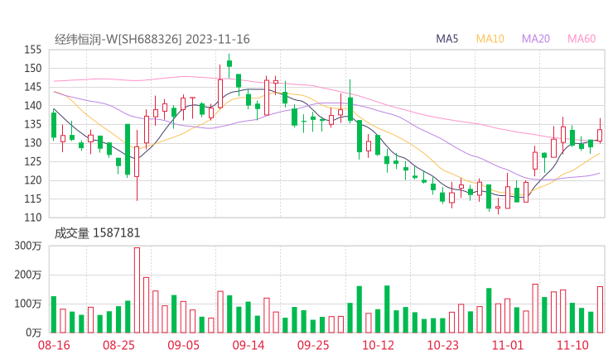This screenshot has width=613, height=364.
Task: Click the 140 price axis label
Action: click(x=33, y=105)
